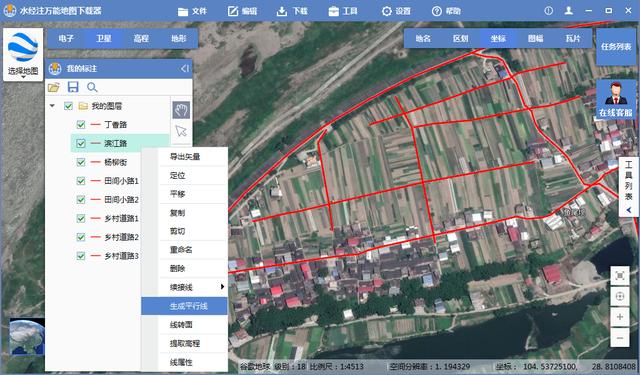Open the 工具 menu
This screenshot has width=640, height=375.
click(x=343, y=11)
